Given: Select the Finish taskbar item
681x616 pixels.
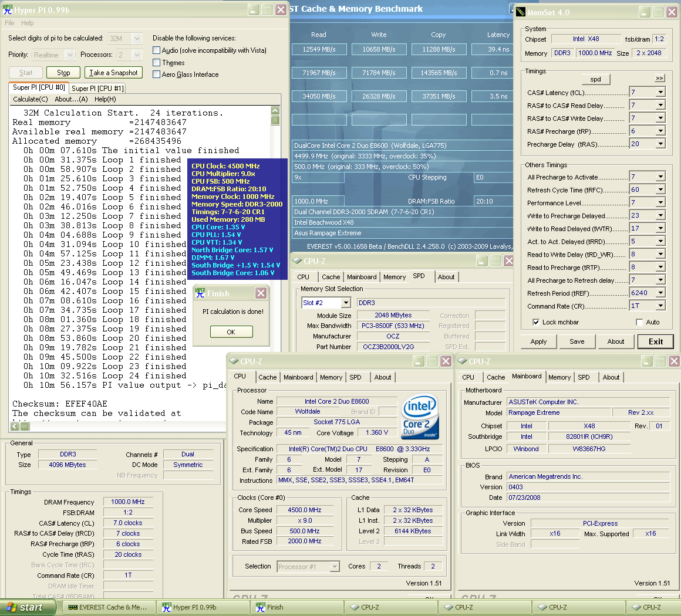Looking at the screenshot, I should pos(298,607).
